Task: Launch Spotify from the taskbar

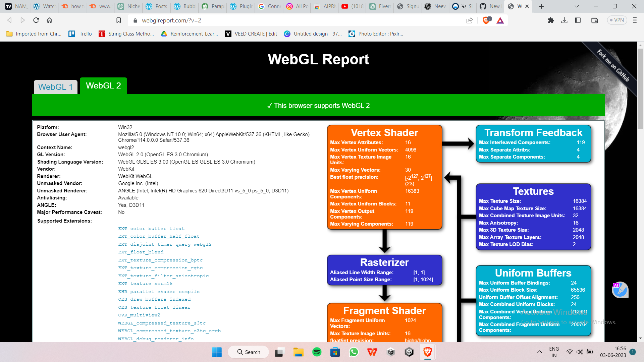Action: [x=317, y=352]
